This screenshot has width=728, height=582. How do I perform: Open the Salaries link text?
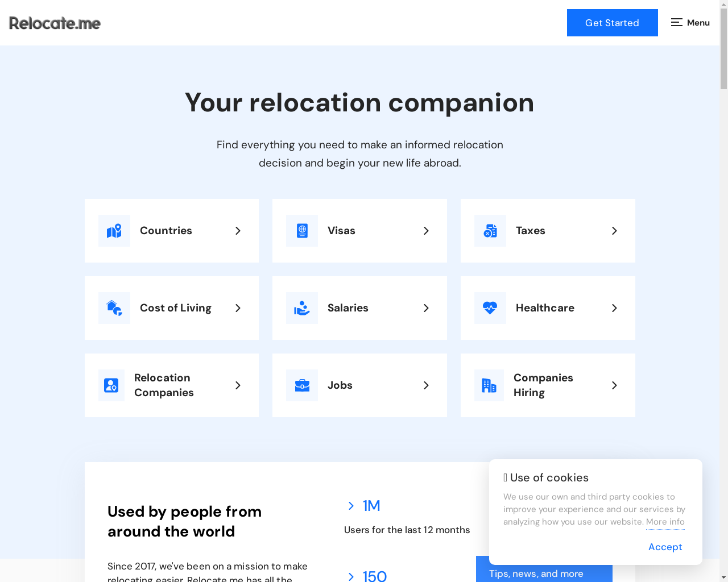pos(348,308)
